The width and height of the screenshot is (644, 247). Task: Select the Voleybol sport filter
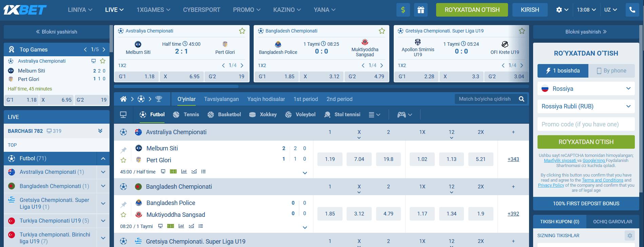point(300,115)
